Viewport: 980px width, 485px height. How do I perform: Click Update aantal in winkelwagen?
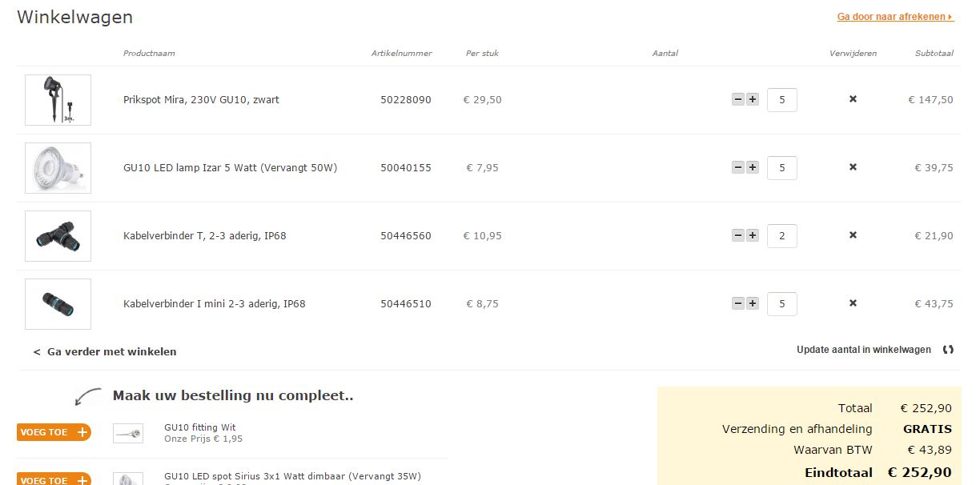(864, 350)
